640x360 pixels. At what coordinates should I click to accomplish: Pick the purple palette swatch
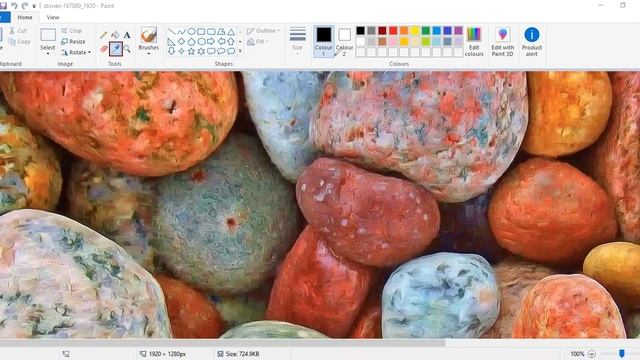(x=458, y=31)
